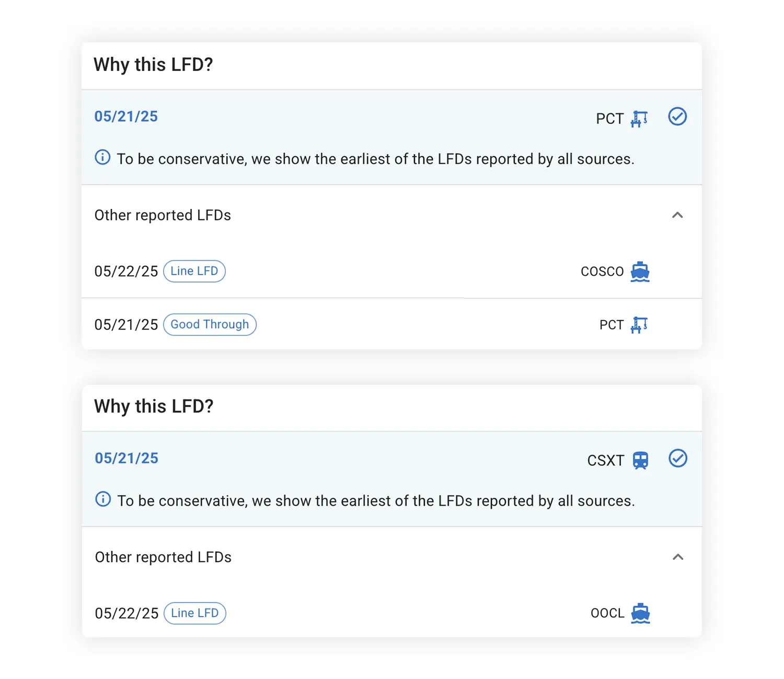Image resolution: width=784 pixels, height=679 pixels.
Task: Click the COSCO carrier label
Action: (602, 272)
